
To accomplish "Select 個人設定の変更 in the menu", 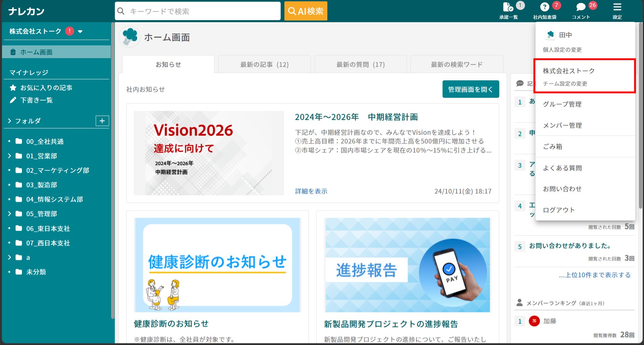I will click(562, 50).
